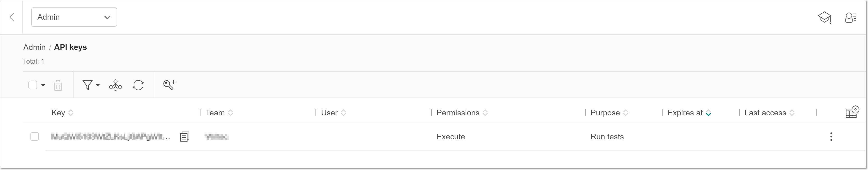Open the selection options dropdown arrow
This screenshot has height=170, width=868.
(x=43, y=85)
